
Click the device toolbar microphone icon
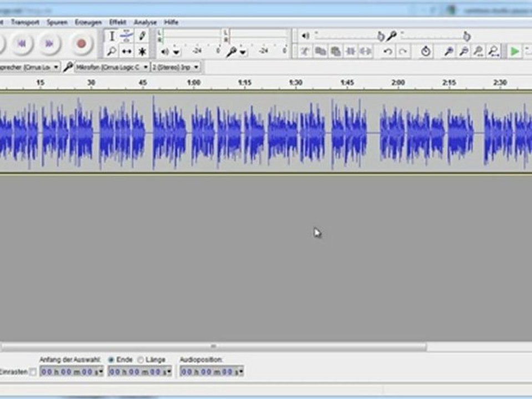(68, 67)
